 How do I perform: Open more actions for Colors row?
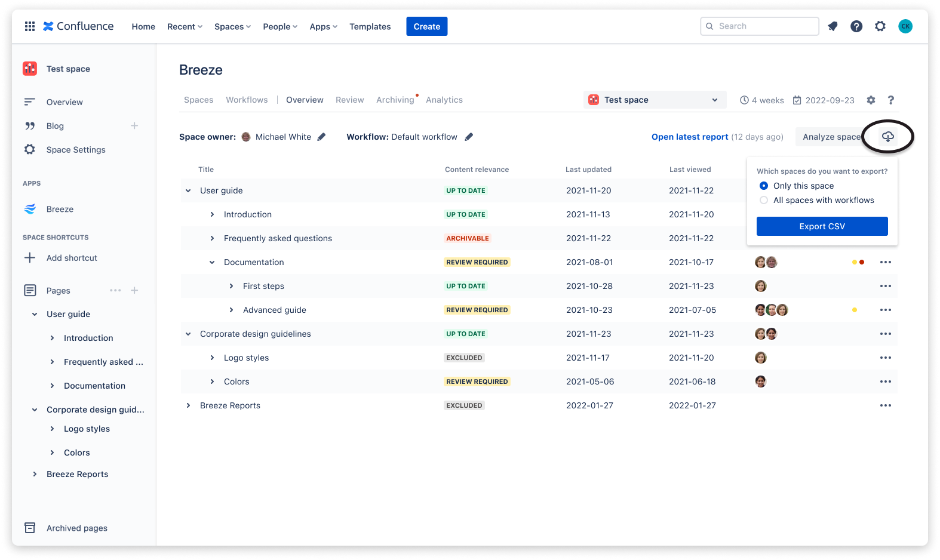[x=886, y=381]
